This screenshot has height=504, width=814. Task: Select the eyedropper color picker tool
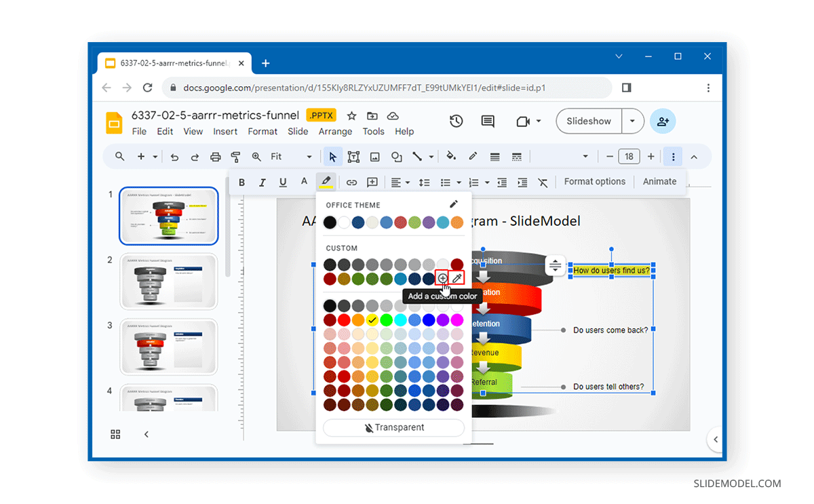point(457,278)
